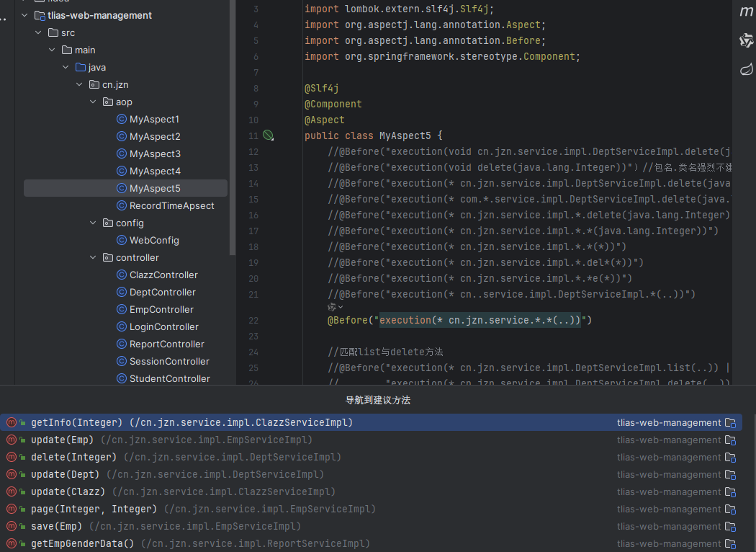The height and width of the screenshot is (552, 756).
Task: Click the class icon of WebConfig
Action: [122, 240]
